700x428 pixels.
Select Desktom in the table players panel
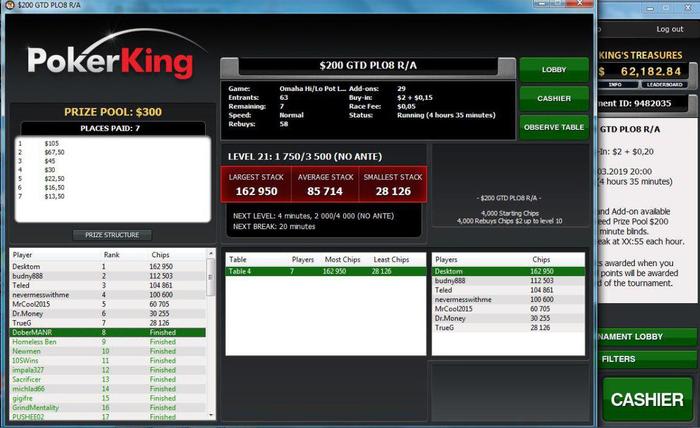click(508, 271)
